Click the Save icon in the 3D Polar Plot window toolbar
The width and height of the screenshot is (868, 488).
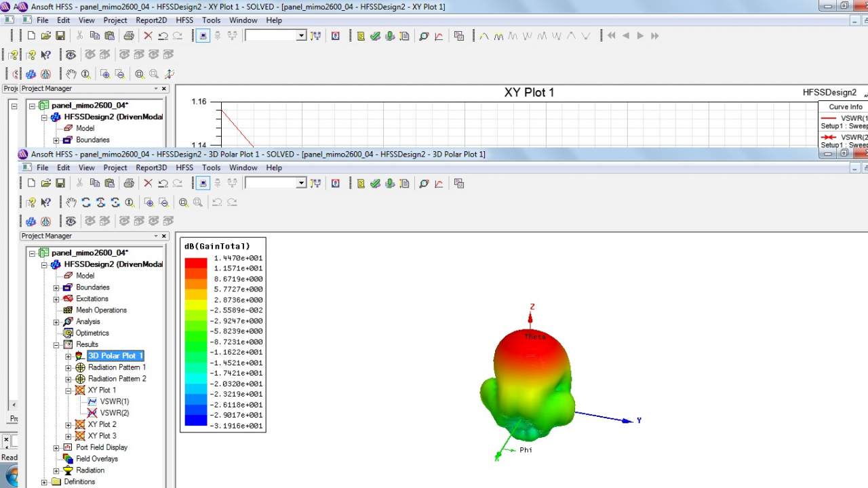(60, 183)
